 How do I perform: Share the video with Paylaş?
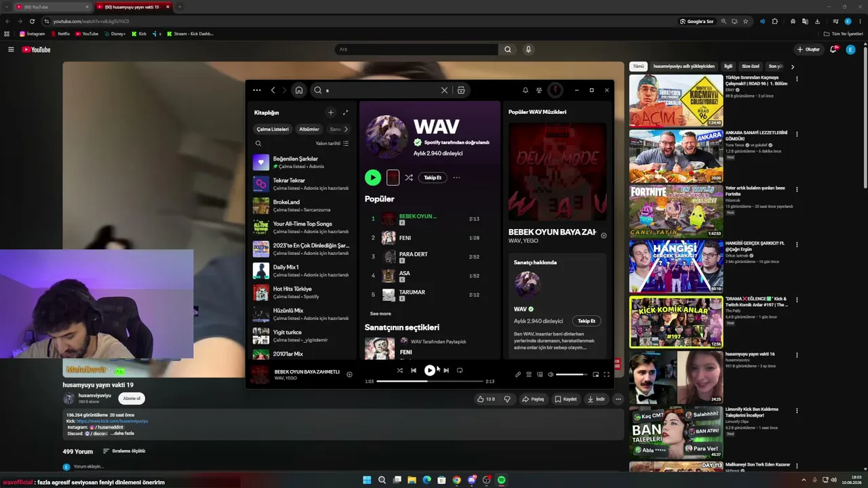coord(533,399)
